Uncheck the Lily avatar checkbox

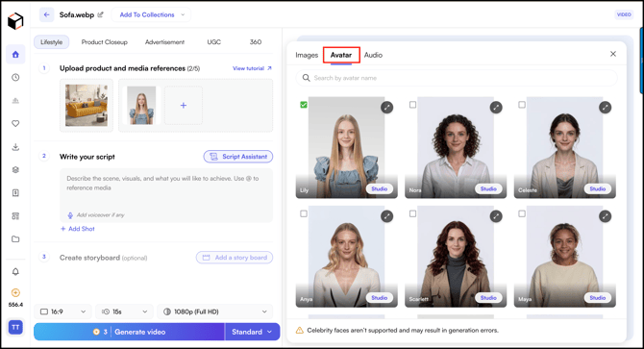(x=304, y=105)
